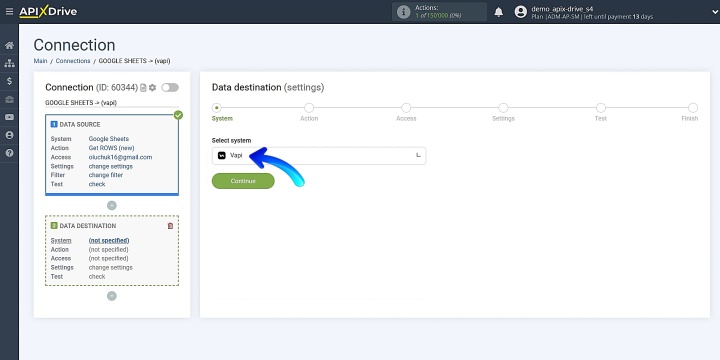Select the System step in progress bar

(217, 108)
